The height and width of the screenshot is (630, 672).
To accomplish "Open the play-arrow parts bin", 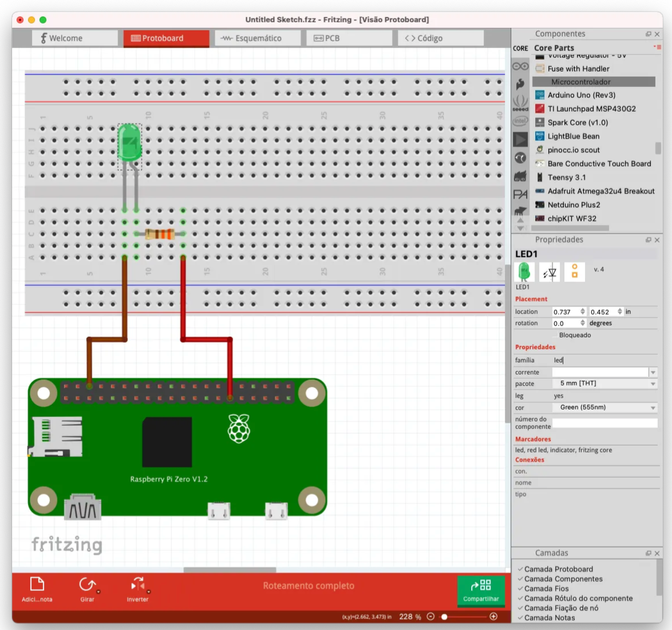I will 520,139.
